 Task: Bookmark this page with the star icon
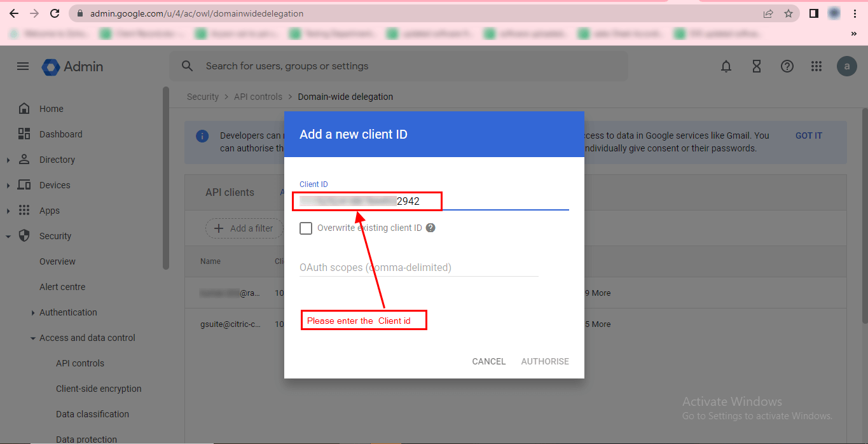click(789, 13)
